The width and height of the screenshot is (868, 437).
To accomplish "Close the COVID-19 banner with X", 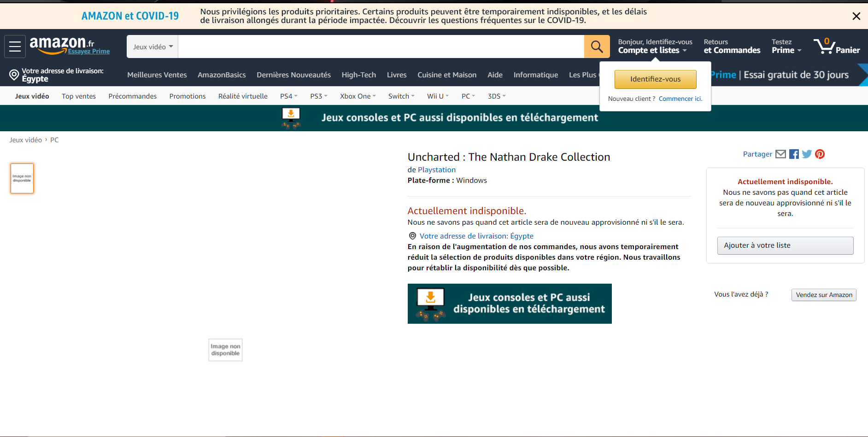I will (856, 16).
